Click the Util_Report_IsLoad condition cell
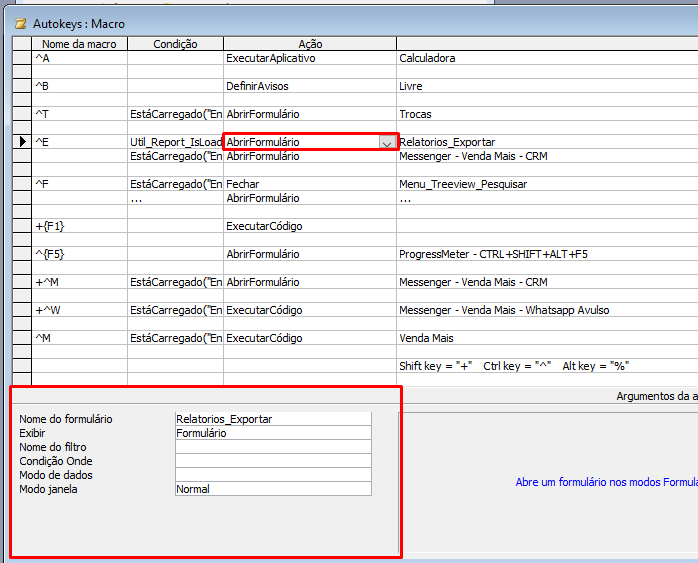The width and height of the screenshot is (698, 563). (x=175, y=142)
